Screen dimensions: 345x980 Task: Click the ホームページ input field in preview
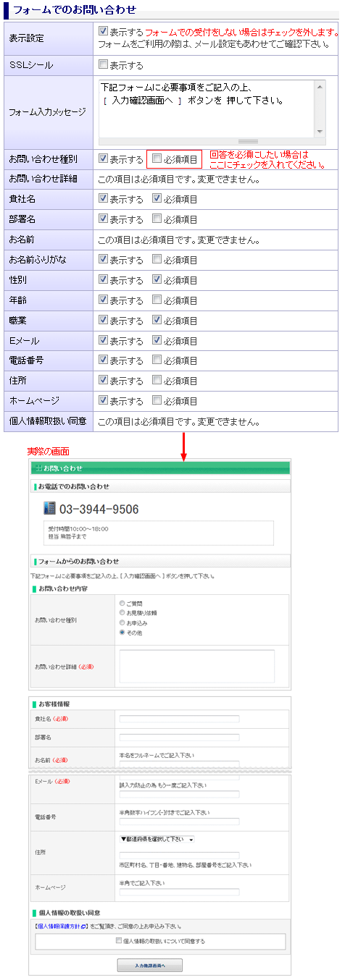179,892
